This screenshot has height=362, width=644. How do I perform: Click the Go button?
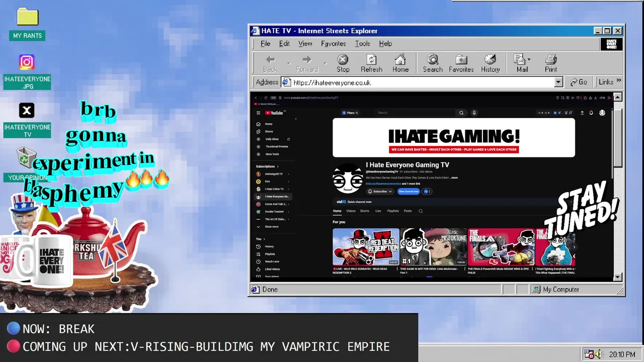pyautogui.click(x=578, y=82)
